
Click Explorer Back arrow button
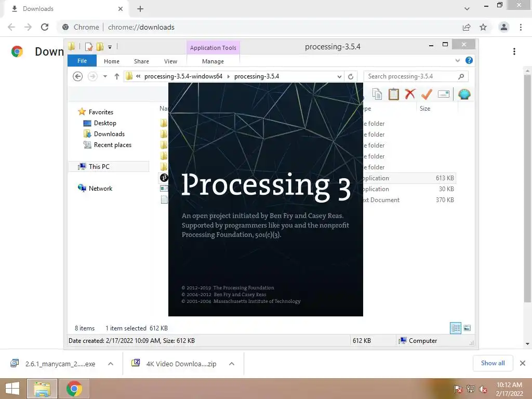(78, 76)
